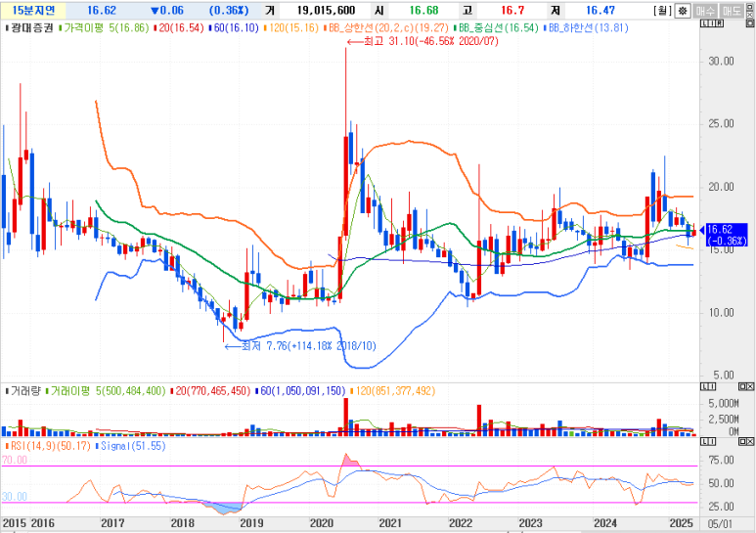Screen dimensions: 756x533
Task: Select volume 60(1,050,091,150) legend
Action: click(x=300, y=391)
